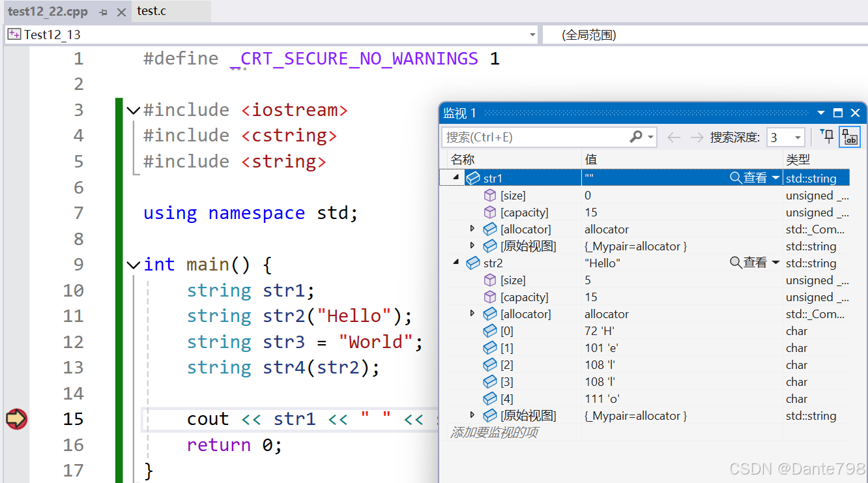
Task: Click the [allocator] icon under str2
Action: [490, 314]
